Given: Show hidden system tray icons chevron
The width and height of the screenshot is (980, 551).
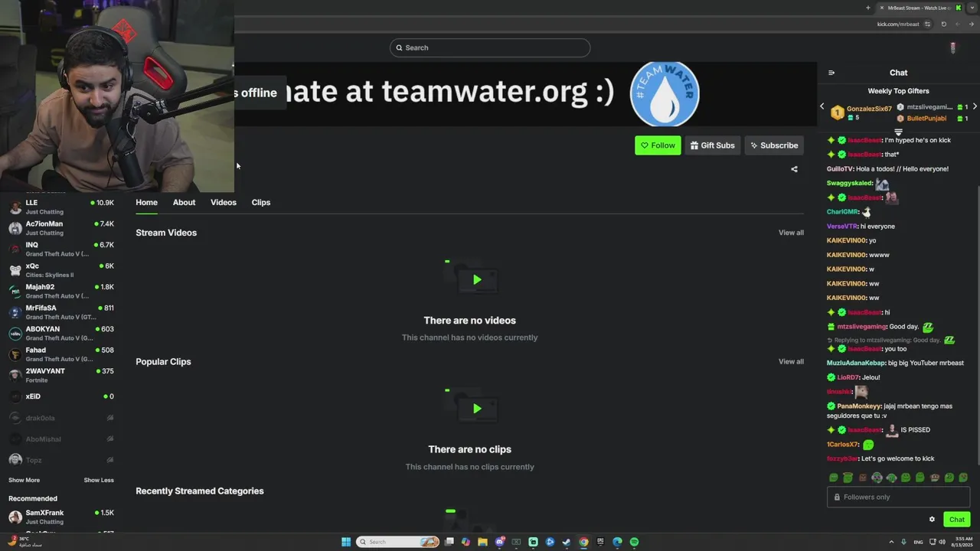Looking at the screenshot, I should coord(890,542).
